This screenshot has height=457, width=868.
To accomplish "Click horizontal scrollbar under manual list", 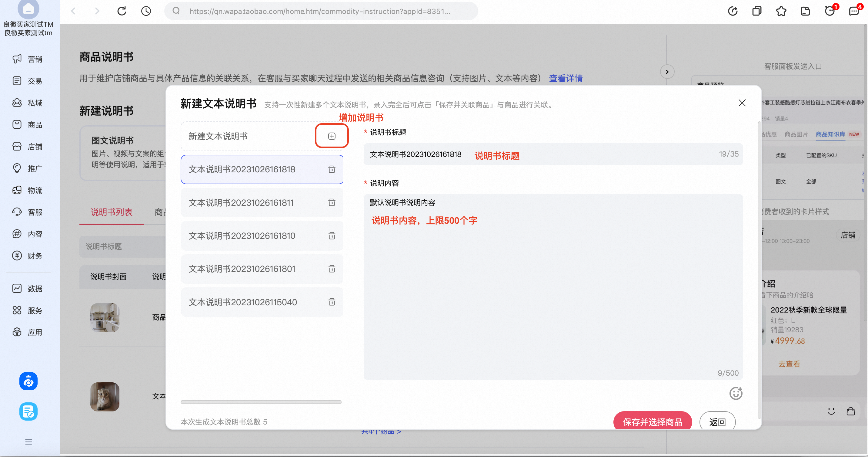I will pos(261,402).
